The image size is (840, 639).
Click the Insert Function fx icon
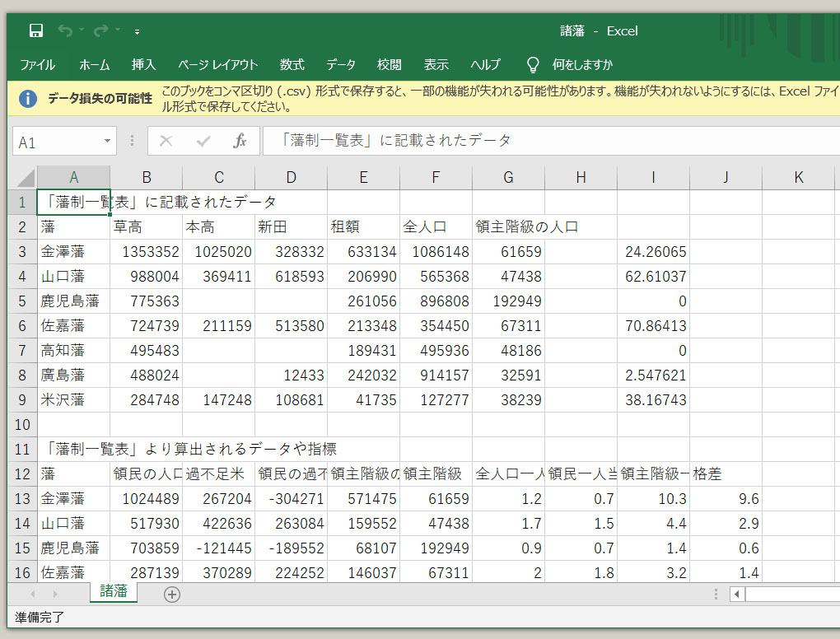[x=240, y=142]
